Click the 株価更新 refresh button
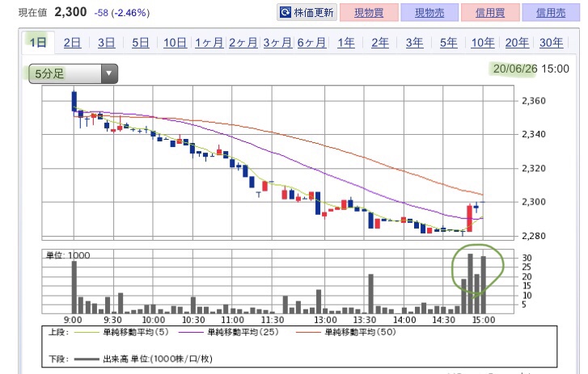Screen dimensions: 588x374 pos(307,12)
